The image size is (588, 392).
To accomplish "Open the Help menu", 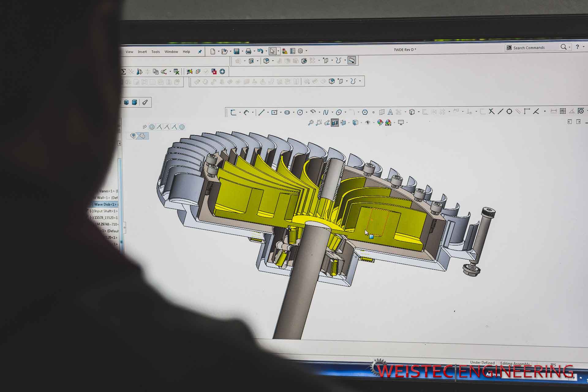I will click(x=186, y=52).
